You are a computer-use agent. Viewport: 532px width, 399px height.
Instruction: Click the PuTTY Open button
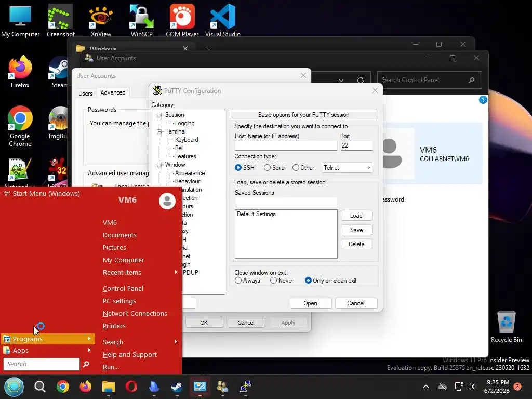[311, 303]
